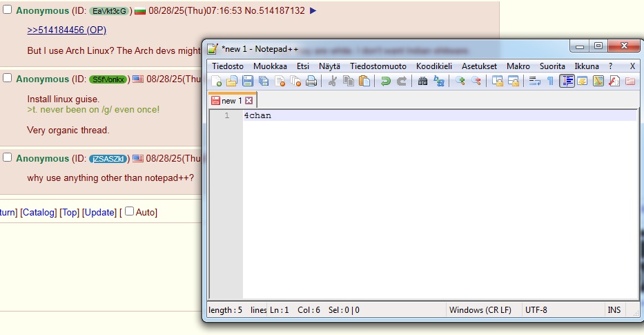Show all characters pilcrow icon
Image resolution: width=644 pixels, height=335 pixels.
[x=550, y=81]
